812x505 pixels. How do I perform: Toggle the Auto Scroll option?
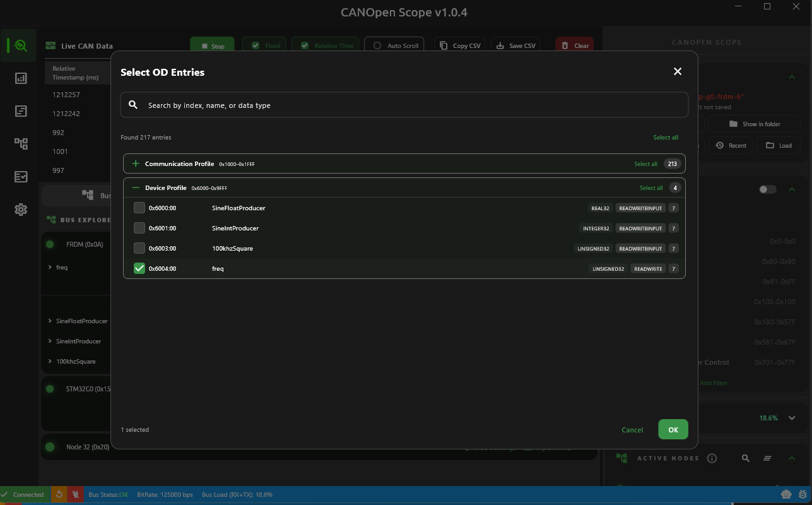[x=395, y=45]
